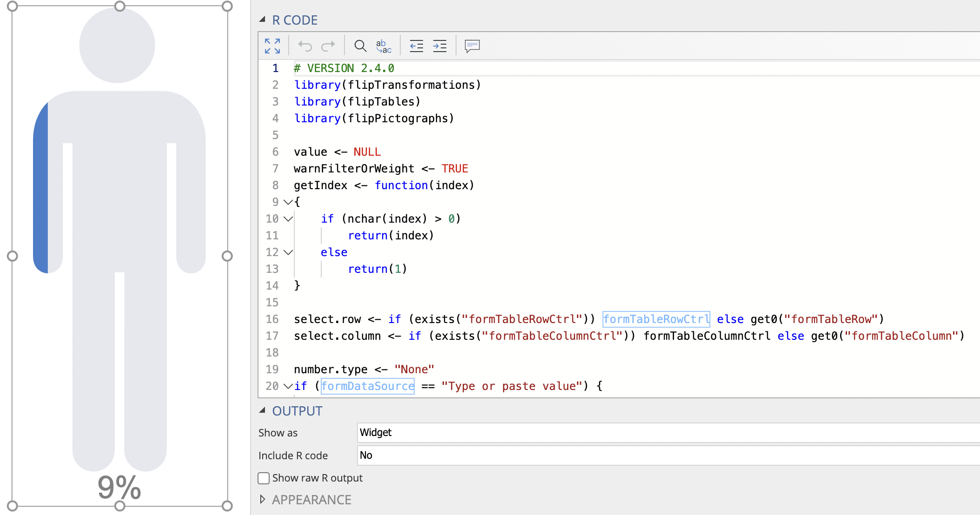Collapse the OUTPUT section

(x=263, y=411)
